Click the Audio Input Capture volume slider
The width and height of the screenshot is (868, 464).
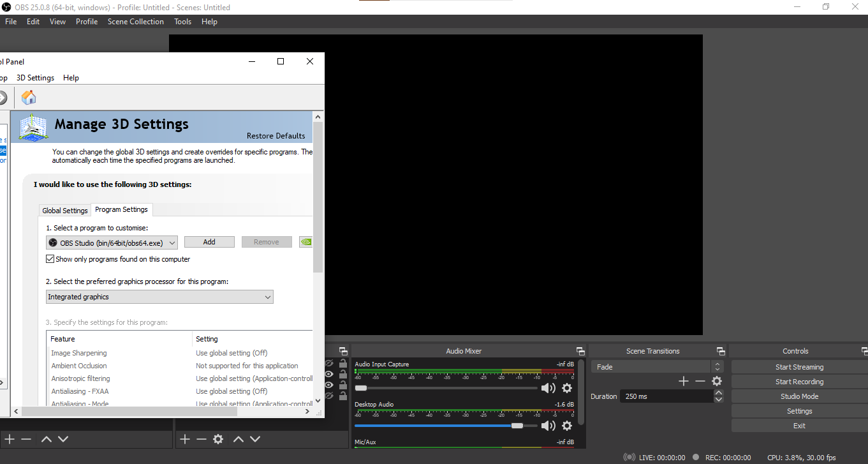(x=446, y=387)
